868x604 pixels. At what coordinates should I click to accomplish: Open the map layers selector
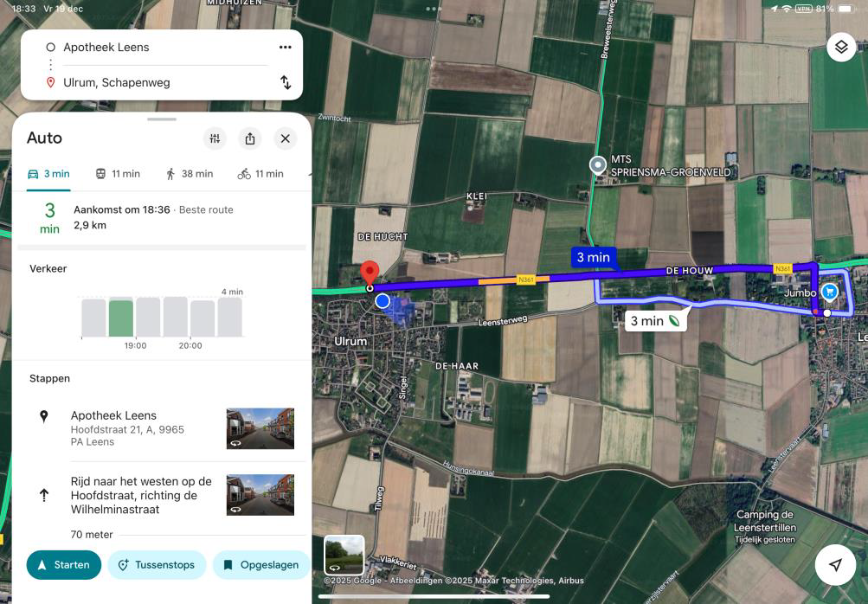pos(841,47)
